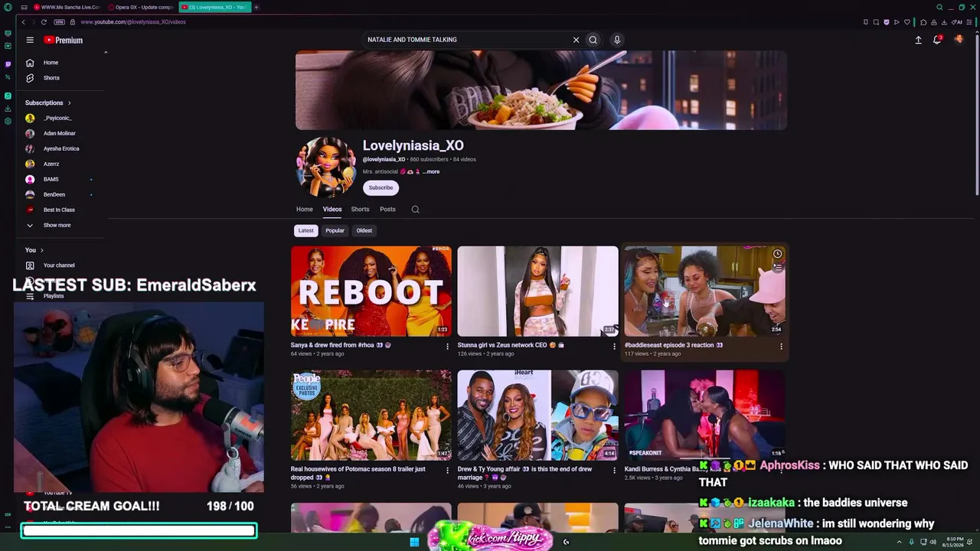The width and height of the screenshot is (980, 551).
Task: Click the page vertical scrollbar
Action: pyautogui.click(x=976, y=115)
